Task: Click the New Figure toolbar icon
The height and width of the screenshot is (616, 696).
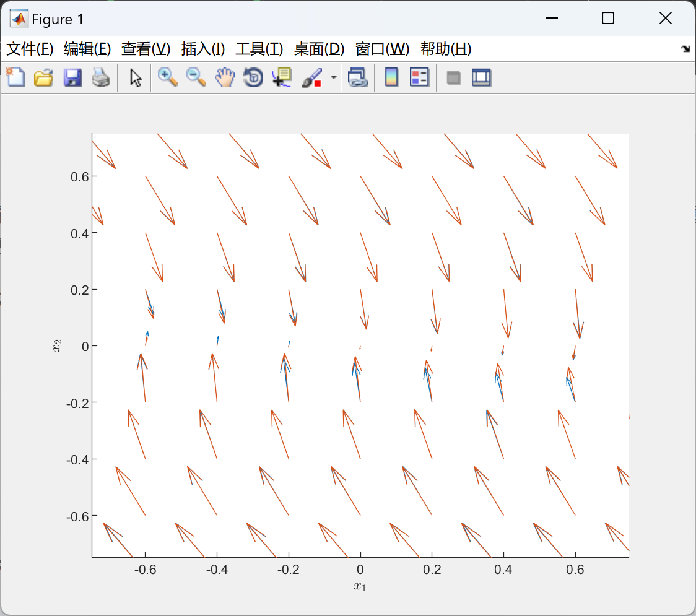Action: point(15,77)
